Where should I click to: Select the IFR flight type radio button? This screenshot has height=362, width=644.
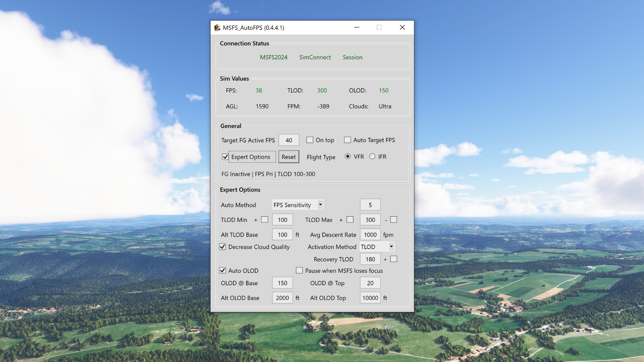click(x=372, y=157)
